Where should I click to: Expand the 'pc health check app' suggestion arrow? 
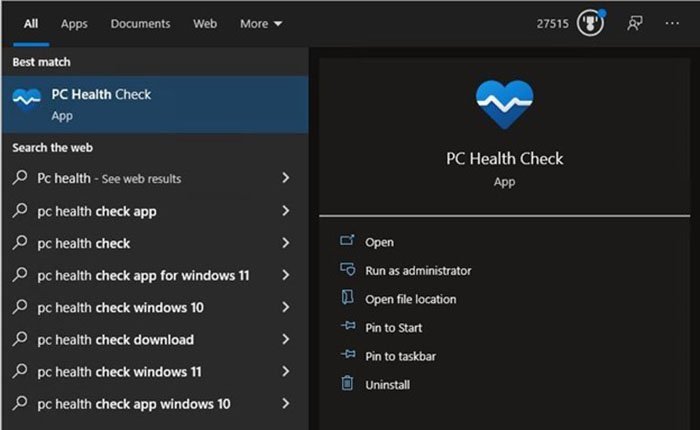tap(286, 211)
